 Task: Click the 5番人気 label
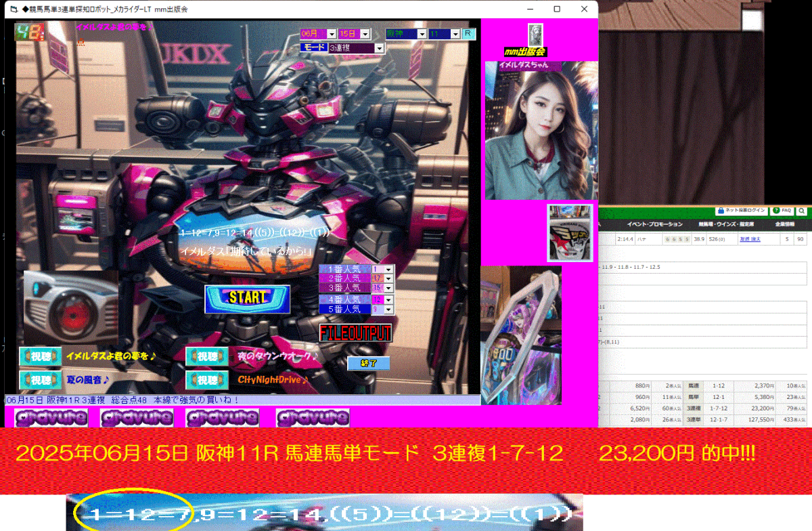tap(344, 309)
